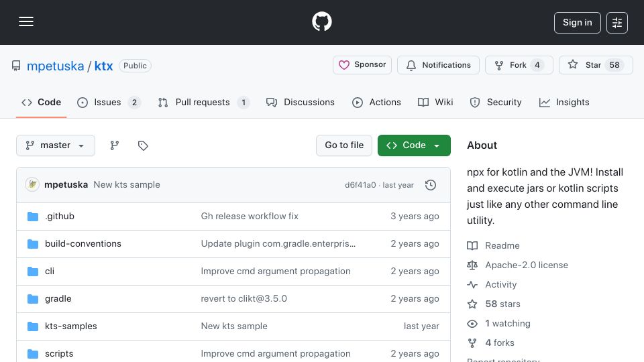This screenshot has width=644, height=362.
Task: Open 'New kts sample' commit in kts-samples row
Action: (x=234, y=326)
